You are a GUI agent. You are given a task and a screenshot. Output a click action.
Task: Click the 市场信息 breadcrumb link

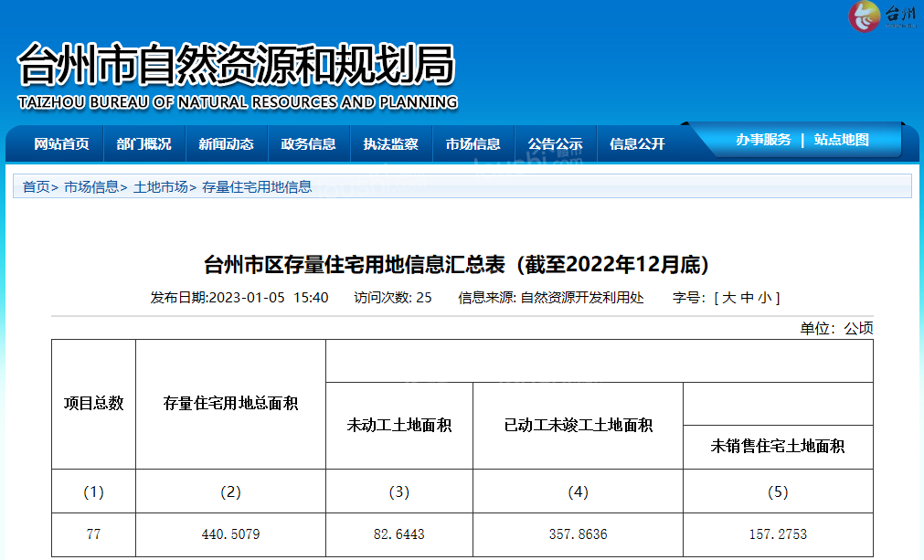[91, 186]
